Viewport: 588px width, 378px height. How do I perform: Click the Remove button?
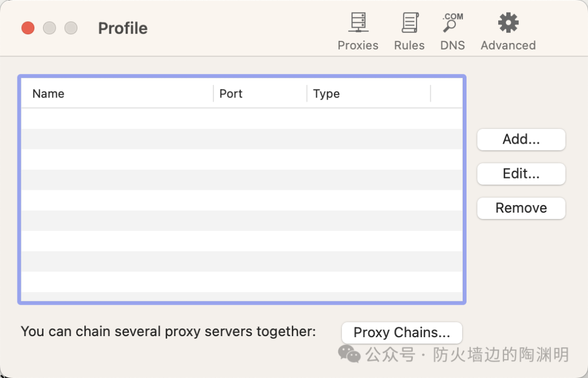click(521, 208)
